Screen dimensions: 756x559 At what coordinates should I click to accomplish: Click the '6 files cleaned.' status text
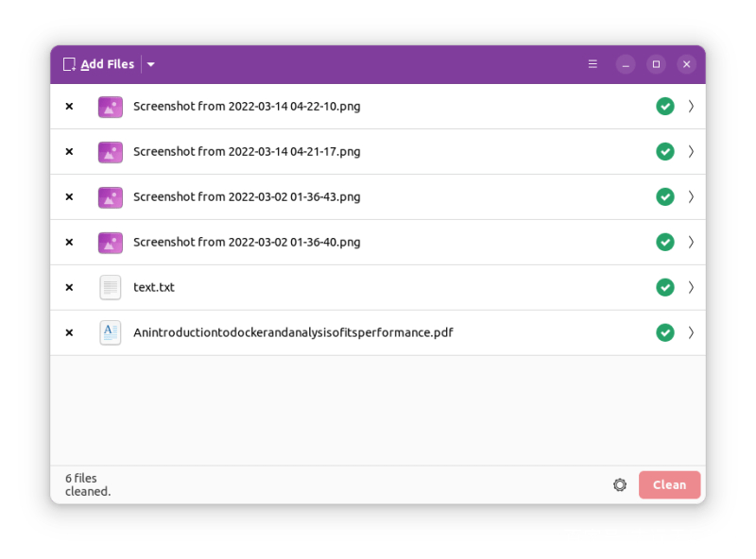(88, 484)
